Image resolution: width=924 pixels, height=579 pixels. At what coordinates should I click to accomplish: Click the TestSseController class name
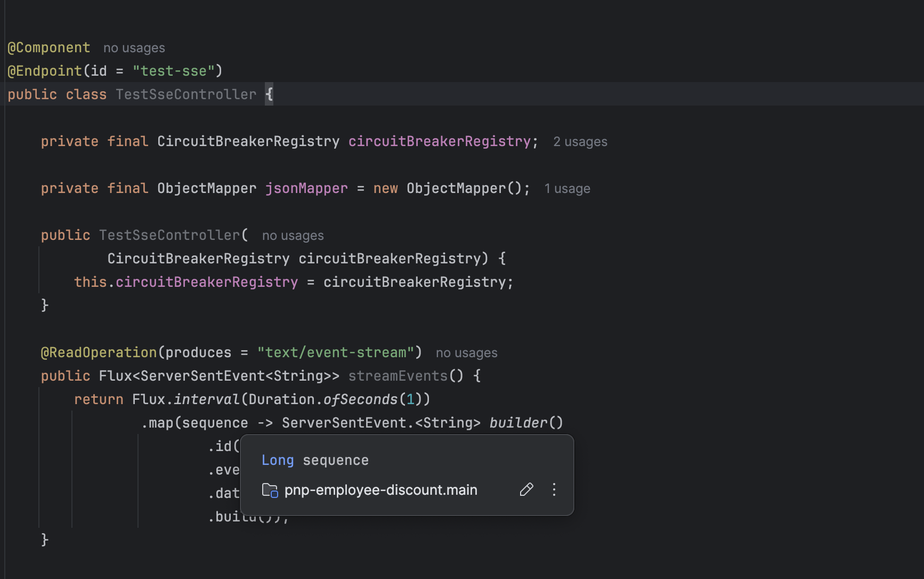coord(186,94)
